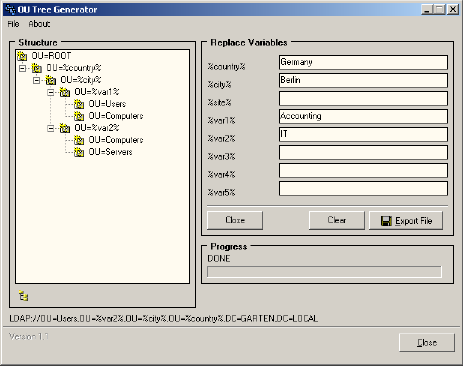463x366 pixels.
Task: Click the %country% label
Action: tap(226, 67)
